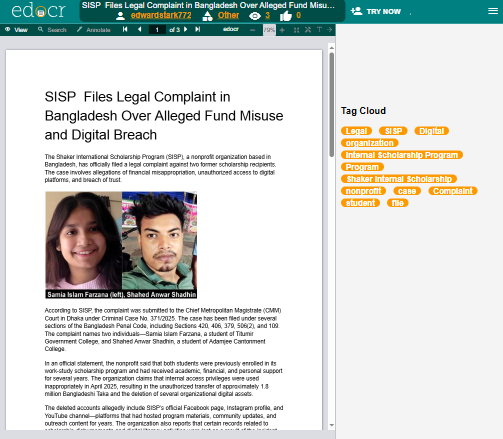Image resolution: width=503 pixels, height=439 pixels.
Task: Select the Search tab in viewer toolbar
Action: click(x=52, y=30)
